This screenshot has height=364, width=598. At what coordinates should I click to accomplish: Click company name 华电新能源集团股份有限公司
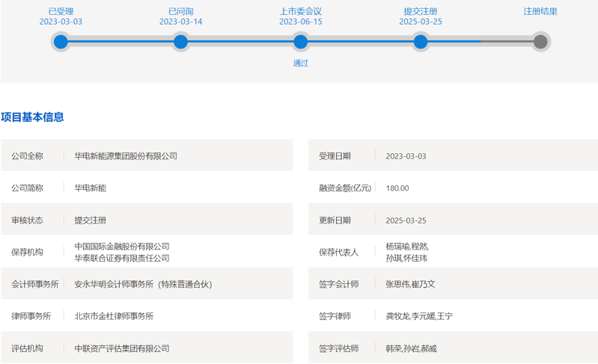126,156
